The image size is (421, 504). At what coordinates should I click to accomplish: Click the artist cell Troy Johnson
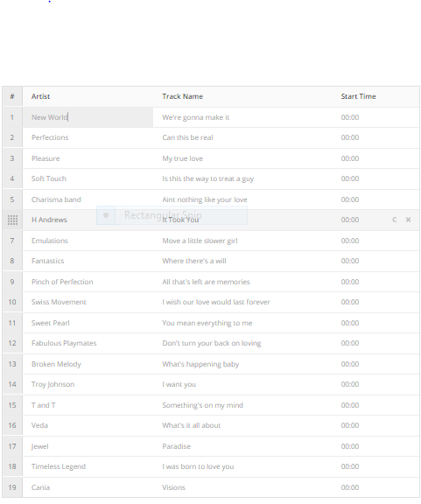pos(53,384)
